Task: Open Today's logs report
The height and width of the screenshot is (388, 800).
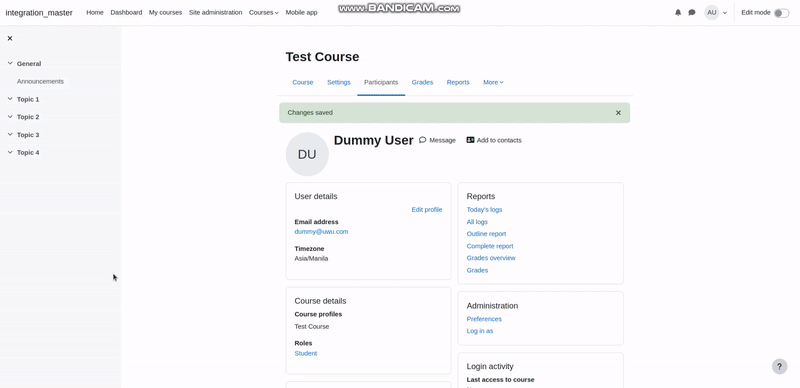Action: [484, 210]
